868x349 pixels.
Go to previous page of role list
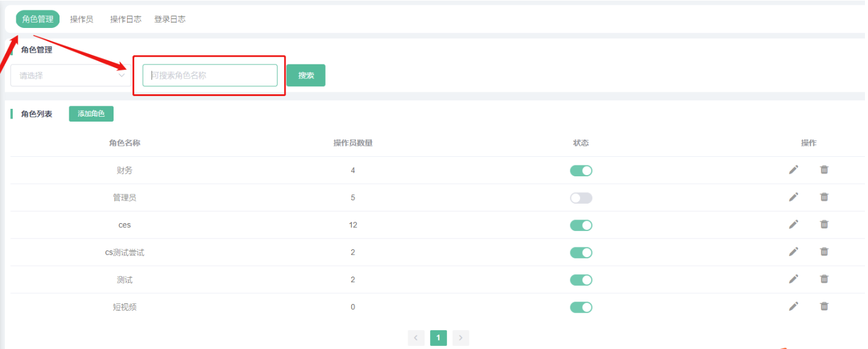pos(416,338)
